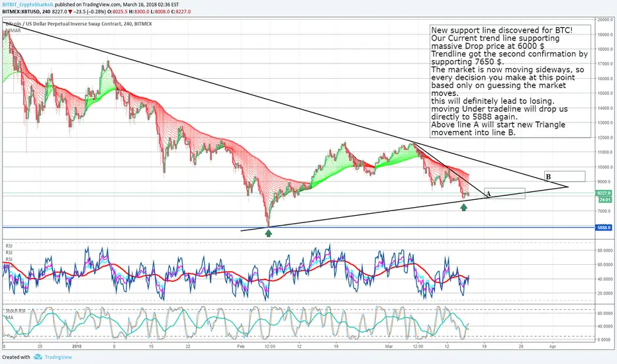
Task: Click the 24:01 candle countdown tag
Action: click(x=604, y=199)
